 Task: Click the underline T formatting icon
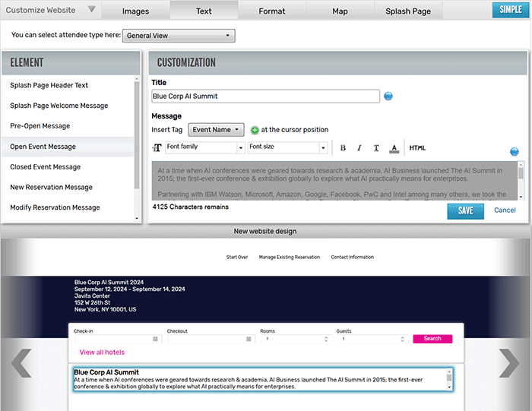point(376,148)
